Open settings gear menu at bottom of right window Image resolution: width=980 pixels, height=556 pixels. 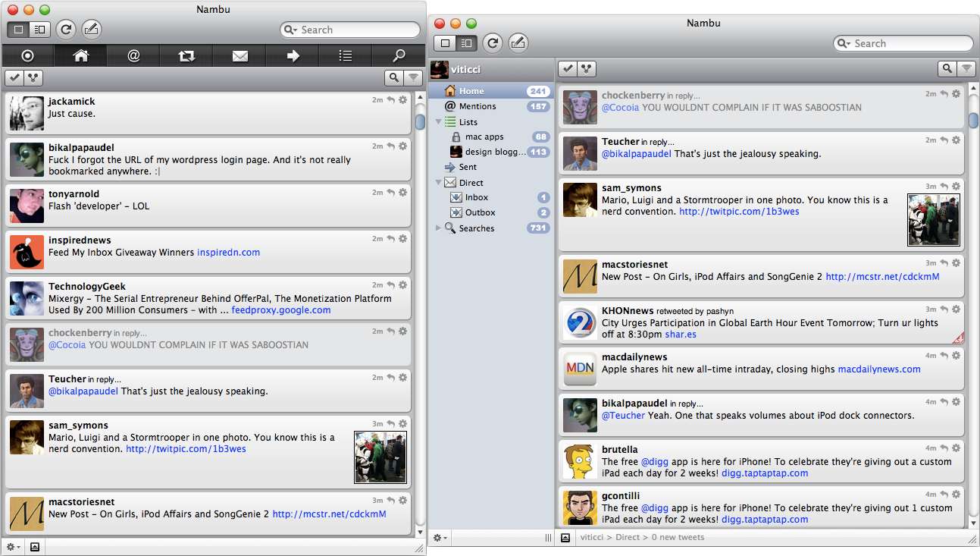click(x=440, y=538)
